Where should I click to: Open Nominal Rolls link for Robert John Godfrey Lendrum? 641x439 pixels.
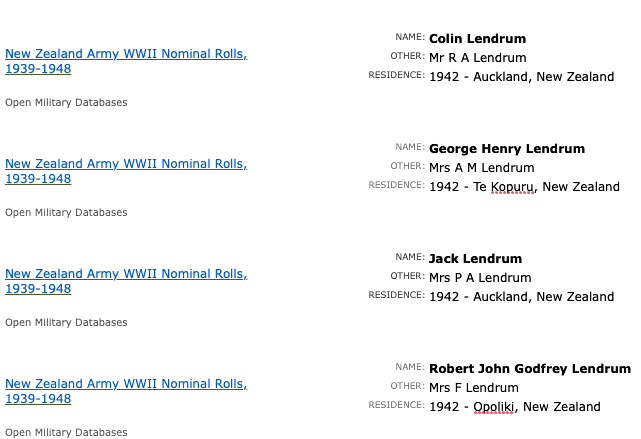(125, 384)
